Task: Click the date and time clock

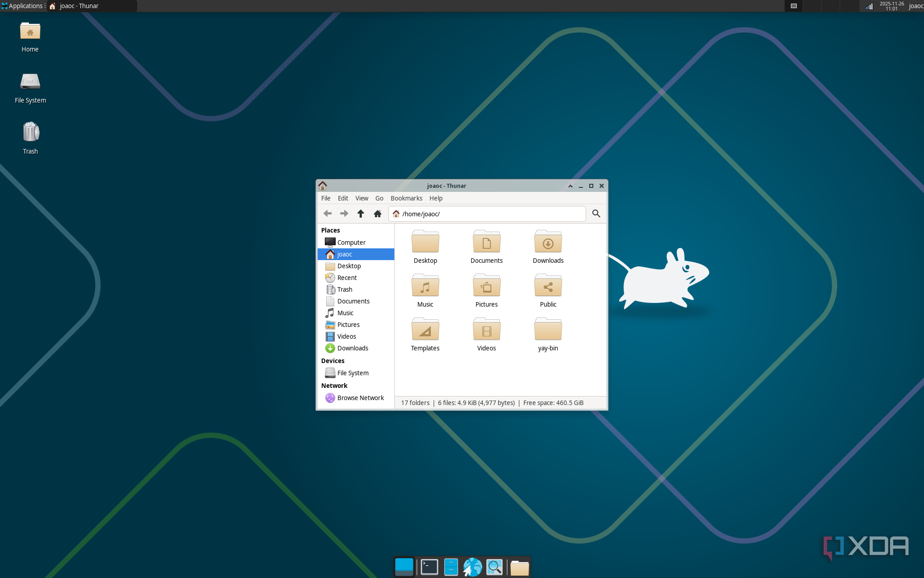Action: tap(892, 6)
